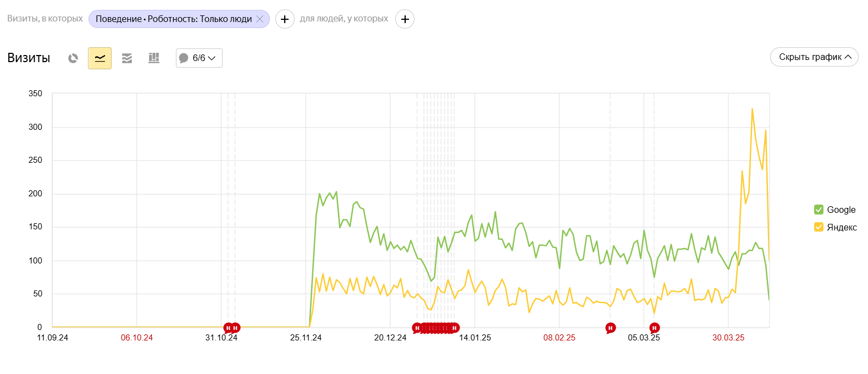Uncheck the Google series checkbox

tap(819, 210)
